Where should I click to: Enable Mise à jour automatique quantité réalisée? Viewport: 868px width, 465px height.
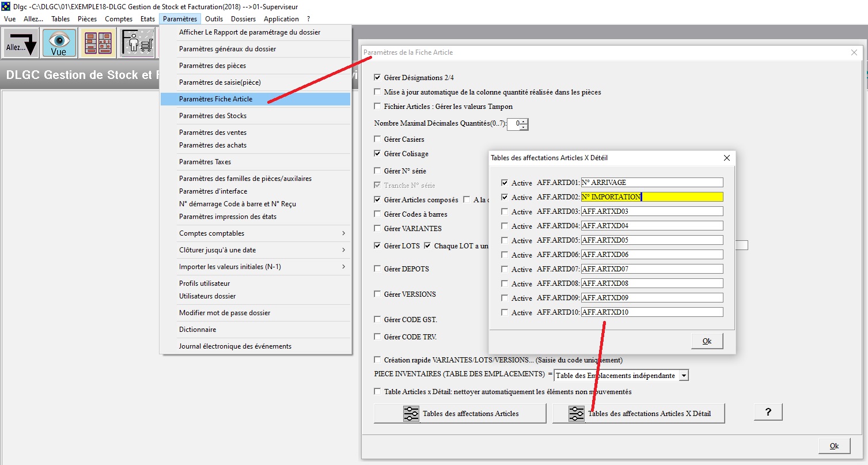tap(378, 92)
